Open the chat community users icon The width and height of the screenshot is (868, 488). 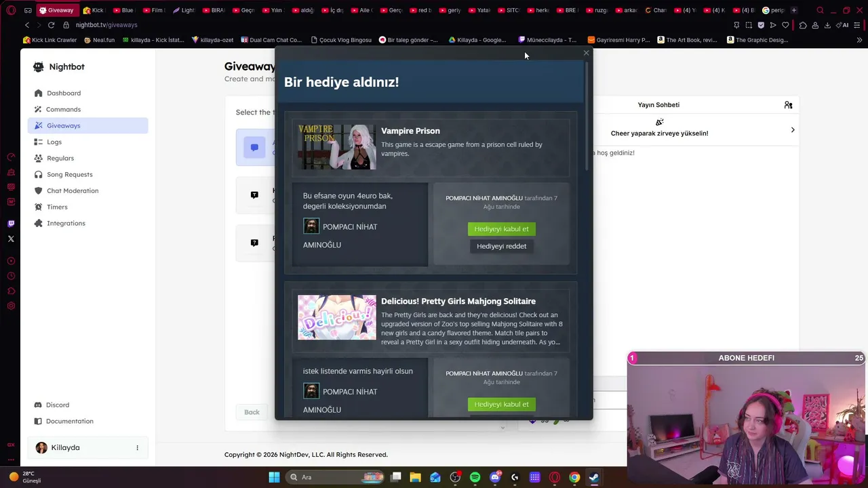[x=788, y=105]
